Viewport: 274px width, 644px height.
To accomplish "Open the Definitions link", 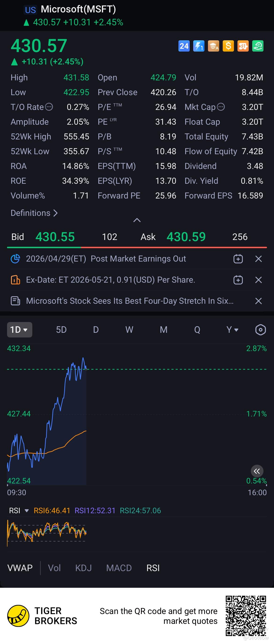I will click(34, 213).
